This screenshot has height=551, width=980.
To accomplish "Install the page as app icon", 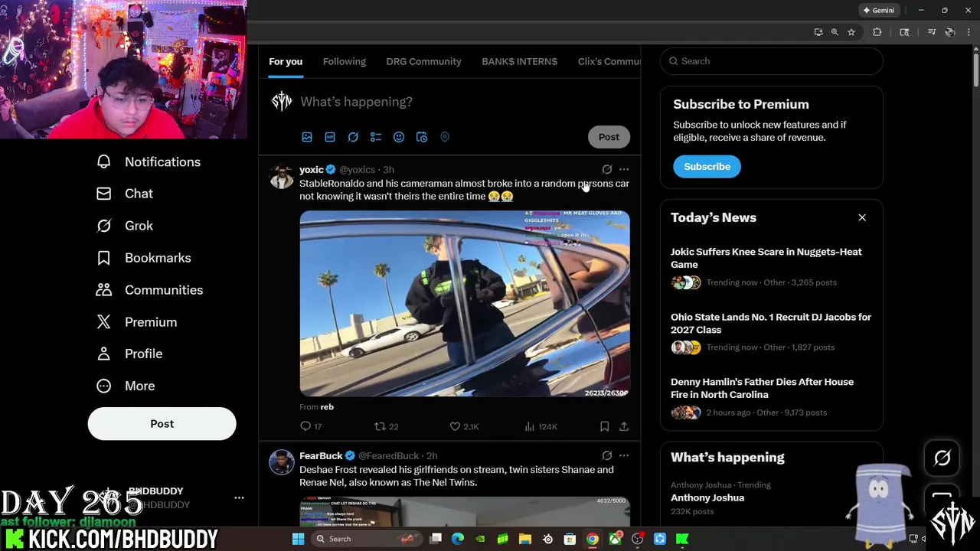I will click(x=818, y=32).
